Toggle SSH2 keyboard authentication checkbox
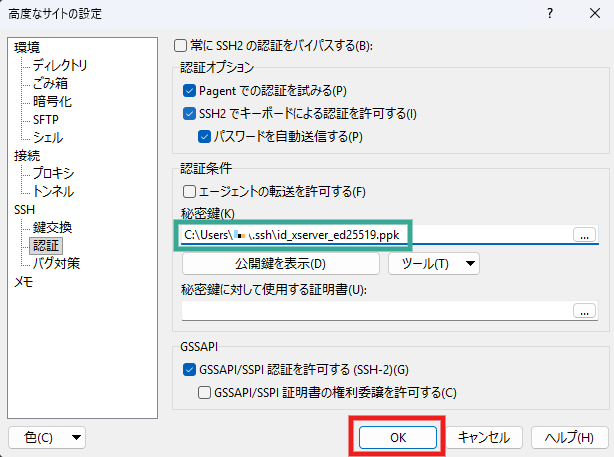This screenshot has width=614, height=457. pyautogui.click(x=191, y=114)
